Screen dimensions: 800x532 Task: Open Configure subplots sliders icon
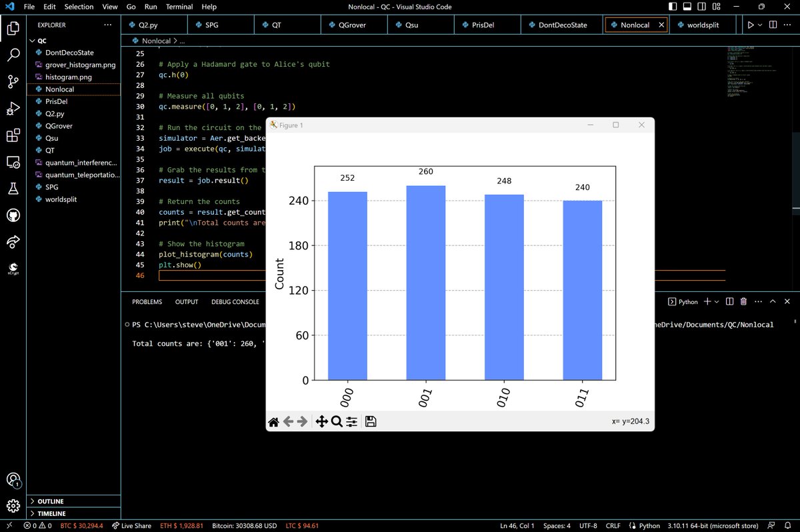pos(352,421)
